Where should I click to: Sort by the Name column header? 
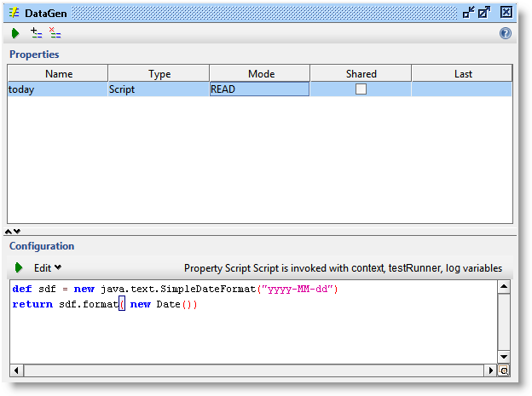click(x=58, y=73)
